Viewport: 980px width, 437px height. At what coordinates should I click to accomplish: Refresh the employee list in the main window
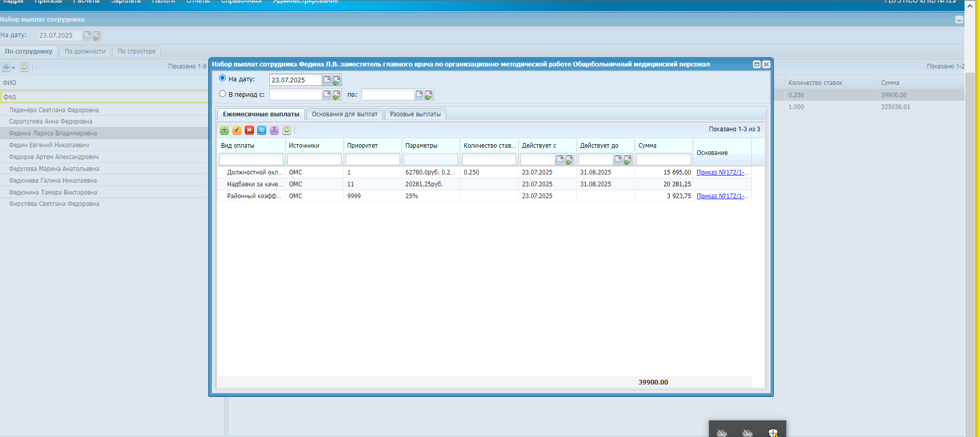pyautogui.click(x=24, y=67)
